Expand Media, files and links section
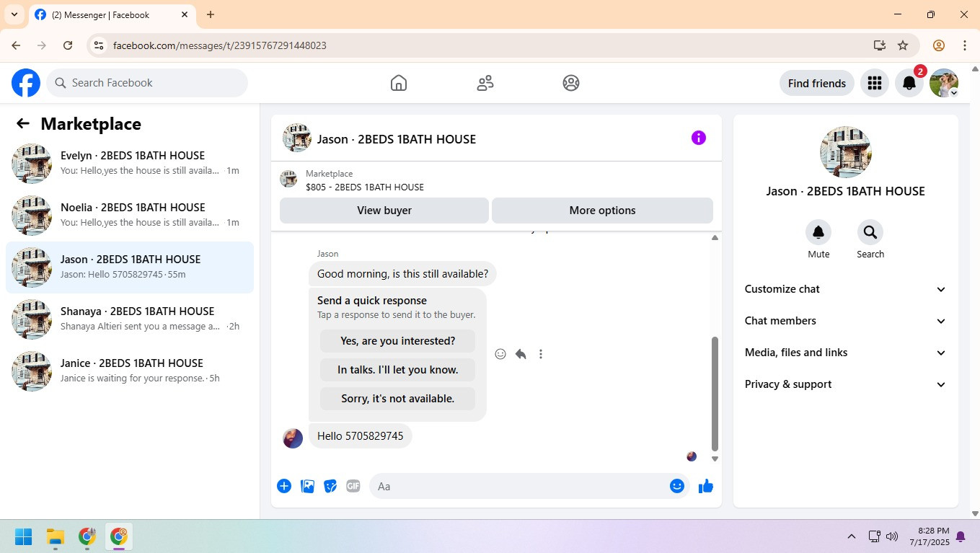This screenshot has height=553, width=980. tap(845, 353)
